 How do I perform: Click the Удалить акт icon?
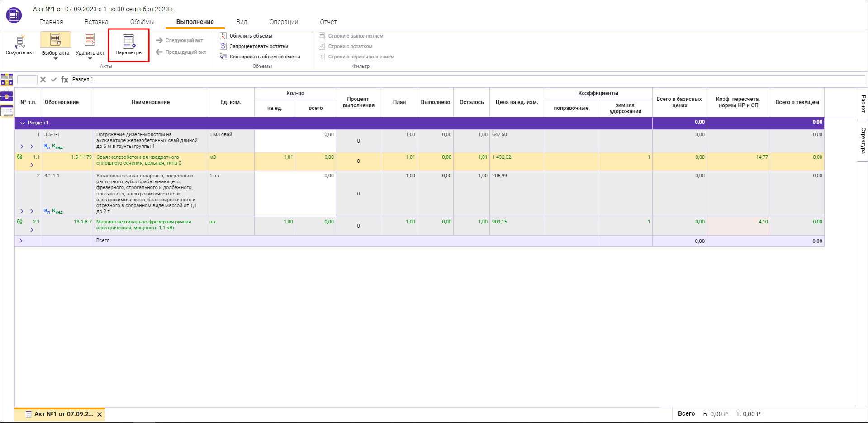[x=90, y=41]
